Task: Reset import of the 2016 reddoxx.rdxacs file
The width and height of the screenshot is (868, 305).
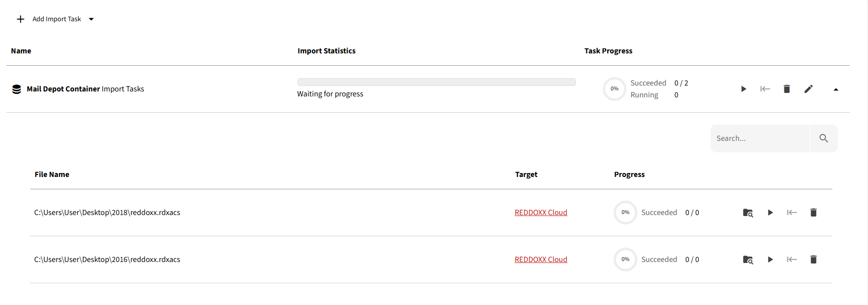Action: (792, 260)
